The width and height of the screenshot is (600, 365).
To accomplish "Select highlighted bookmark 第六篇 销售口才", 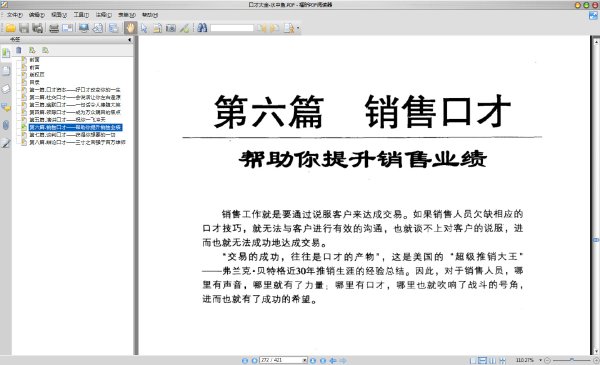I will [75, 127].
